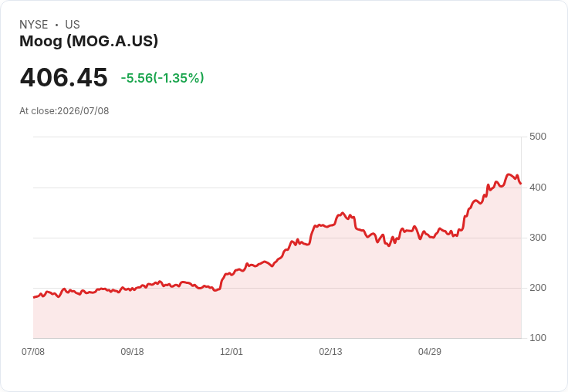The image size is (568, 392).
Task: Click the -5.56(-1.35%) price change text
Action: click(x=162, y=78)
